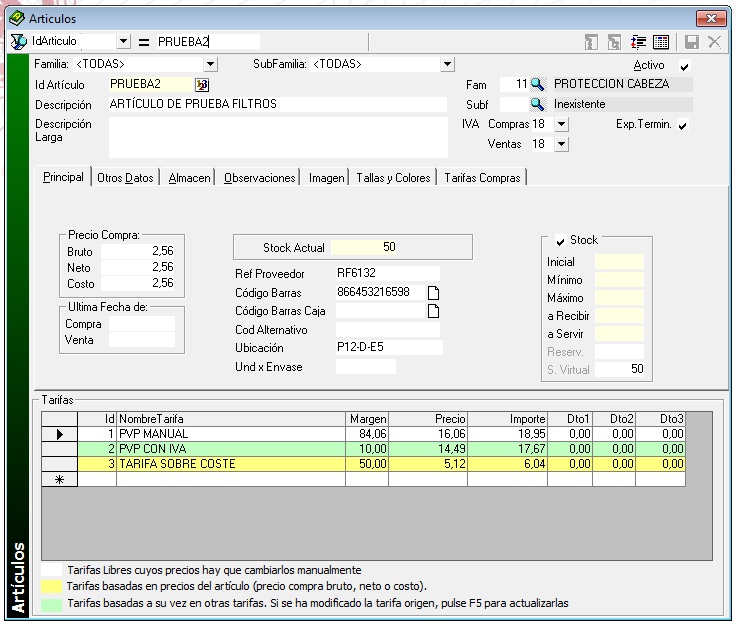Click the green tarifas legend swatch

pyautogui.click(x=51, y=604)
